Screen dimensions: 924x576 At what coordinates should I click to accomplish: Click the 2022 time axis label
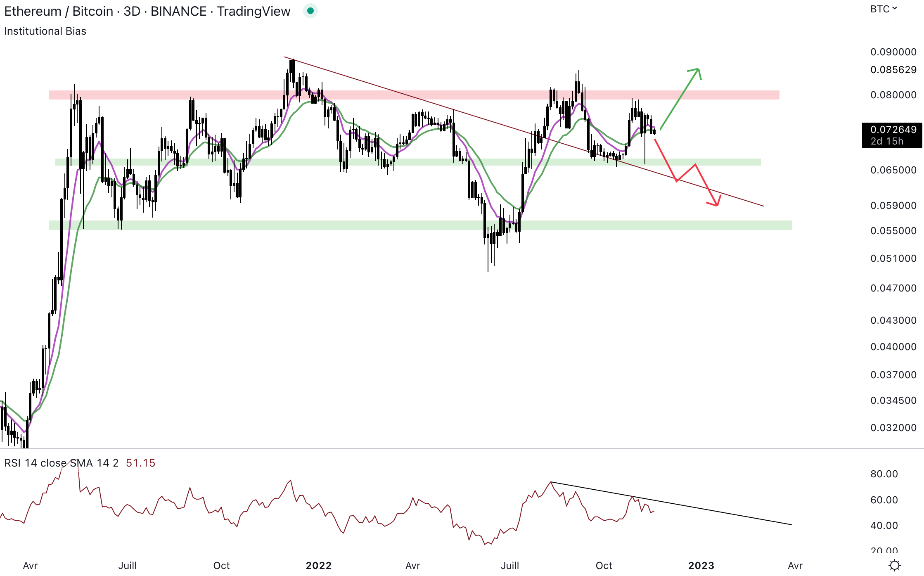click(x=318, y=565)
